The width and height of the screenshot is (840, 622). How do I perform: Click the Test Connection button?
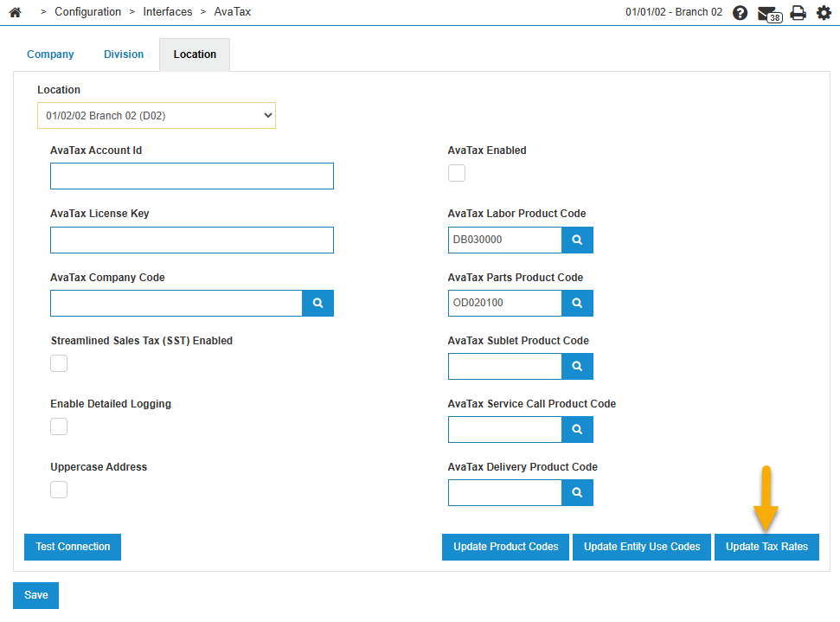73,547
